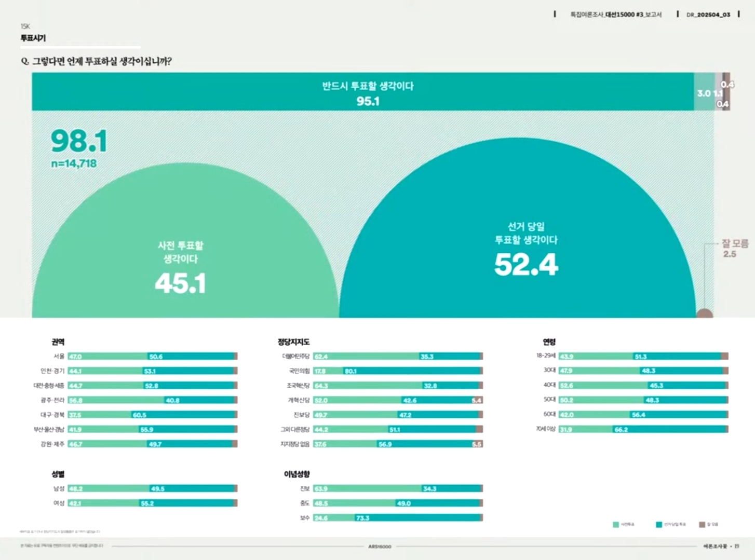Click the 'DR_202504_03' header code
The width and height of the screenshot is (755, 560).
coord(708,15)
